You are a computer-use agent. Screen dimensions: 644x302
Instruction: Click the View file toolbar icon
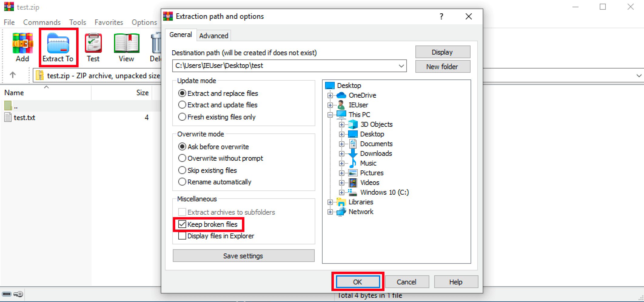[126, 43]
